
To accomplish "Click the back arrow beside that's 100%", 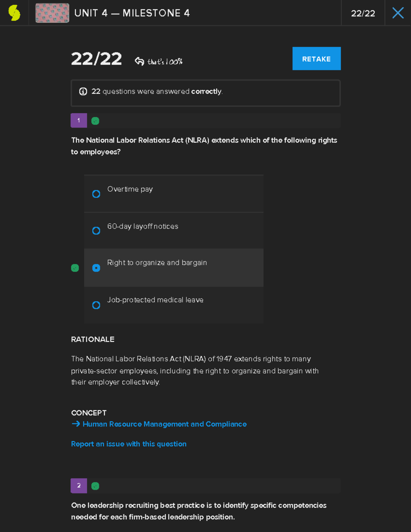I will pos(139,61).
